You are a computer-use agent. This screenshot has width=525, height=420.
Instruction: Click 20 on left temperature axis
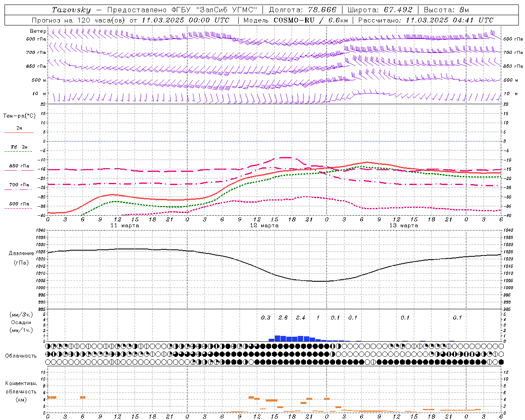pyautogui.click(x=43, y=104)
